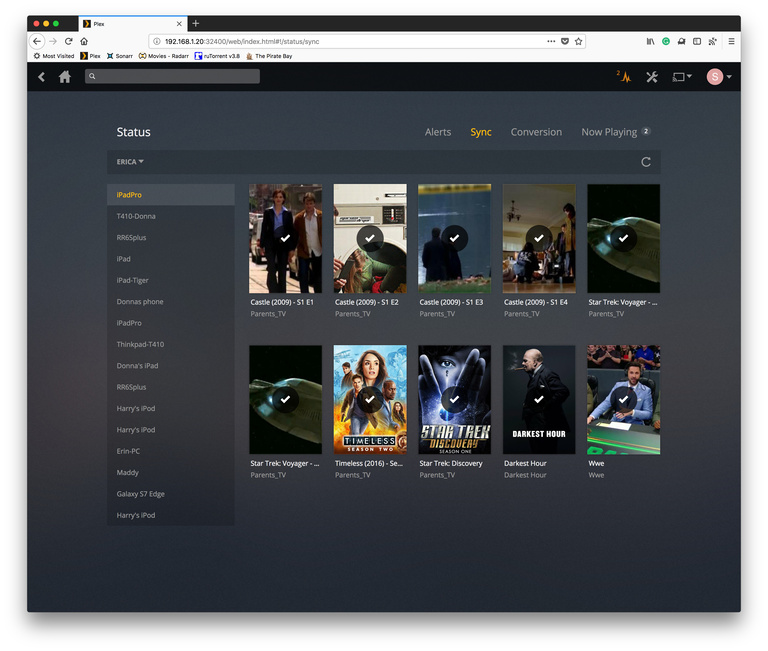This screenshot has height=651, width=768.
Task: Select the iPadPro device
Action: pos(170,195)
